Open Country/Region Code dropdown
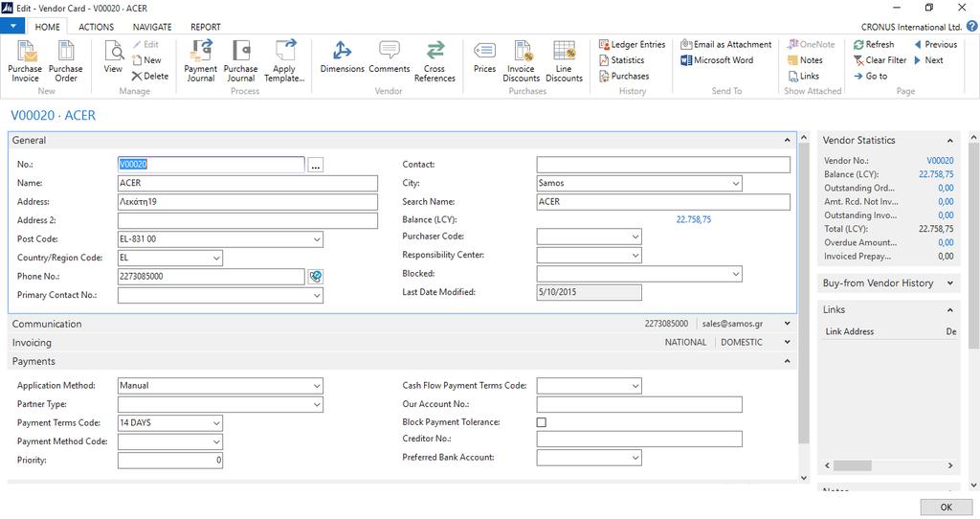The width and height of the screenshot is (980, 519). pyautogui.click(x=216, y=258)
